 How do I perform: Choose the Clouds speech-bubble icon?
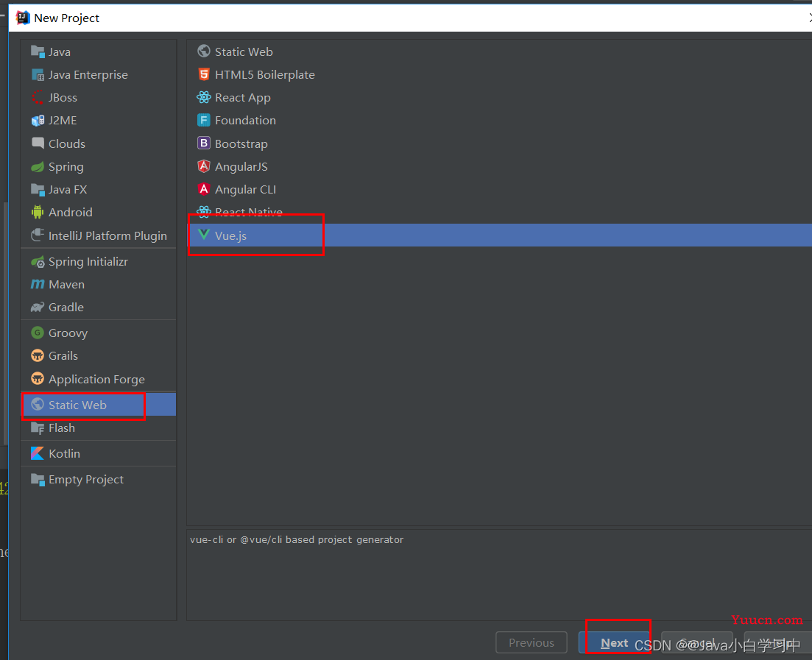pyautogui.click(x=38, y=143)
